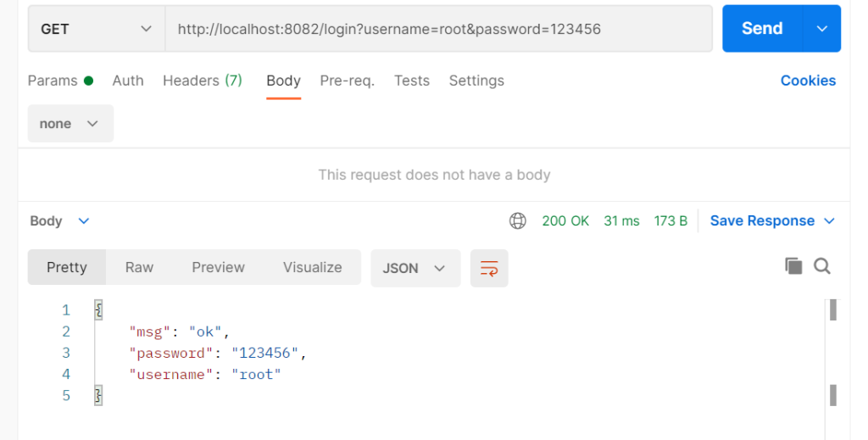The width and height of the screenshot is (868, 440).
Task: Switch to the Headers (7) tab
Action: pos(203,81)
